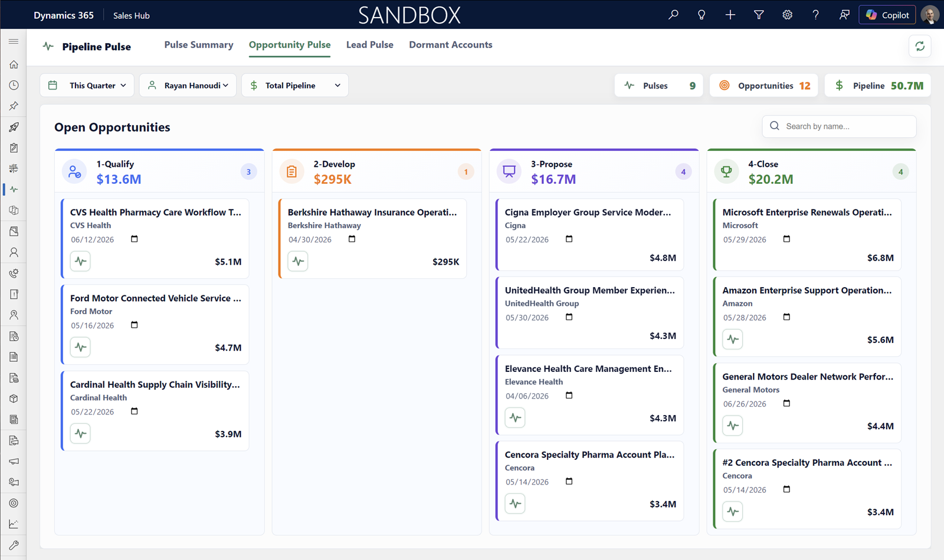The height and width of the screenshot is (560, 944).
Task: Toggle the hamburger navigation menu
Action: coord(14,41)
